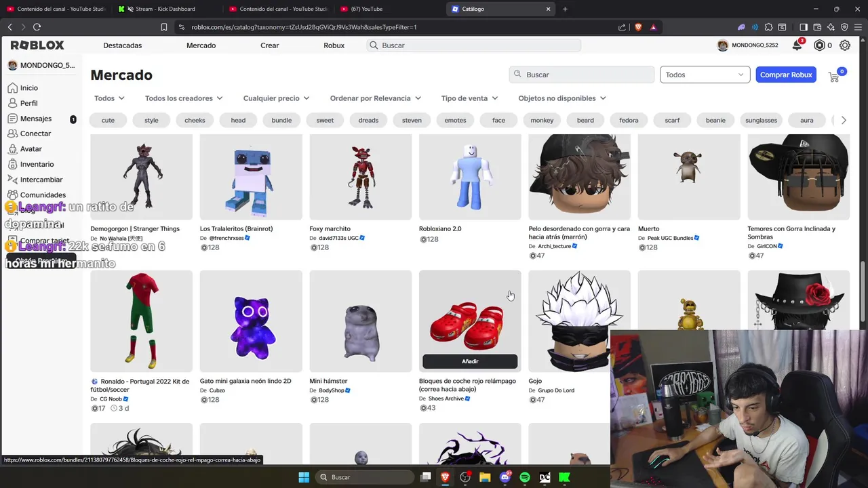Open the Mini hámster thumbnail
868x488 pixels.
click(x=360, y=321)
